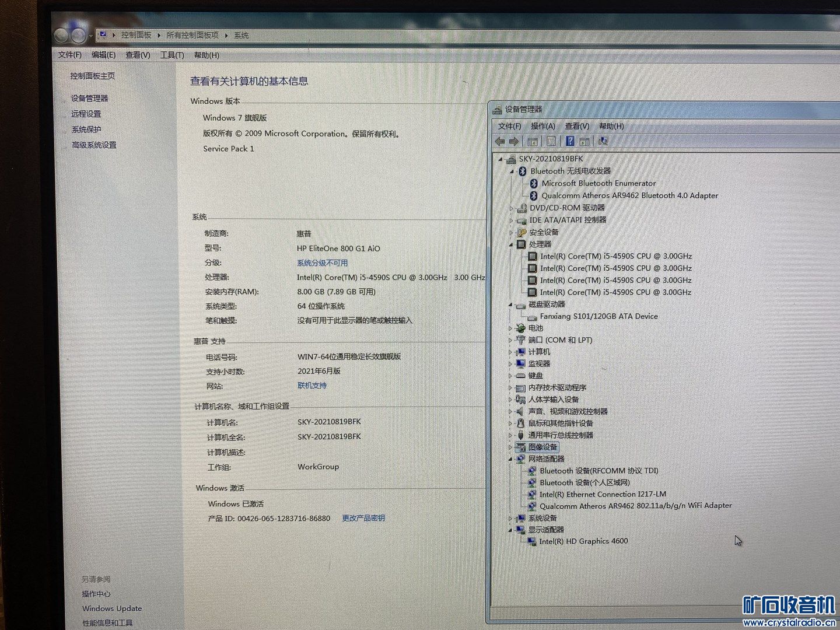Image resolution: width=840 pixels, height=630 pixels.
Task: Expand the 内存技术驱动程序 node
Action: 510,388
